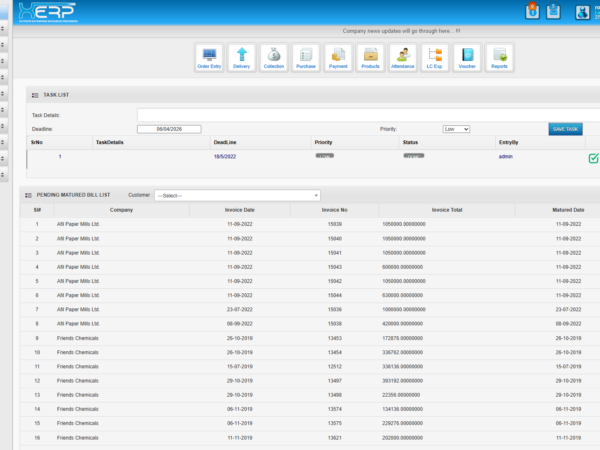
Task: Select invoice number 13574 cell
Action: pos(335,409)
